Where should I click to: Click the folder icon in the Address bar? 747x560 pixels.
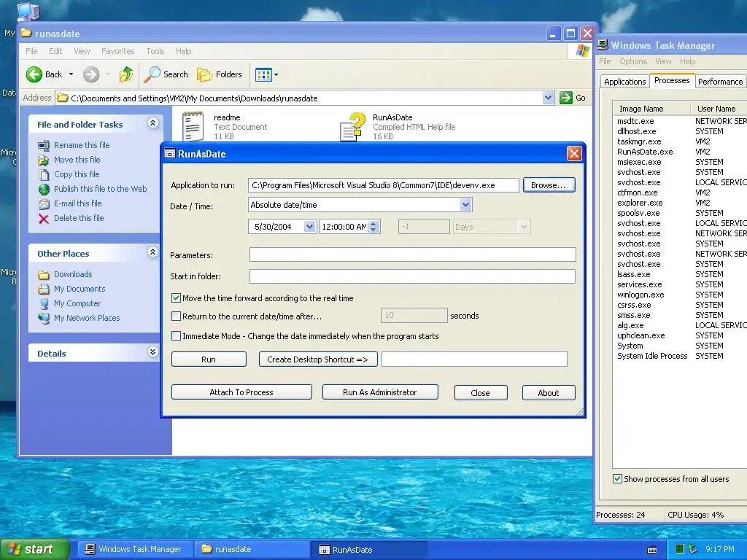tap(62, 98)
